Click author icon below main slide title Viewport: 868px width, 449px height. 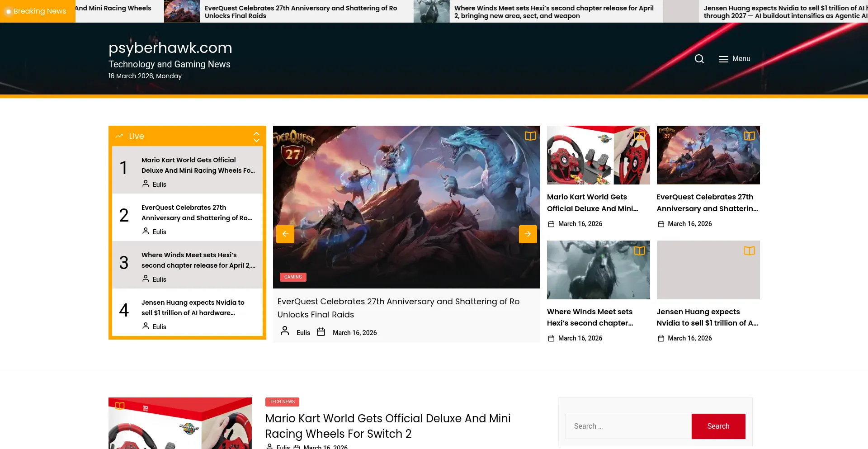[x=285, y=331]
